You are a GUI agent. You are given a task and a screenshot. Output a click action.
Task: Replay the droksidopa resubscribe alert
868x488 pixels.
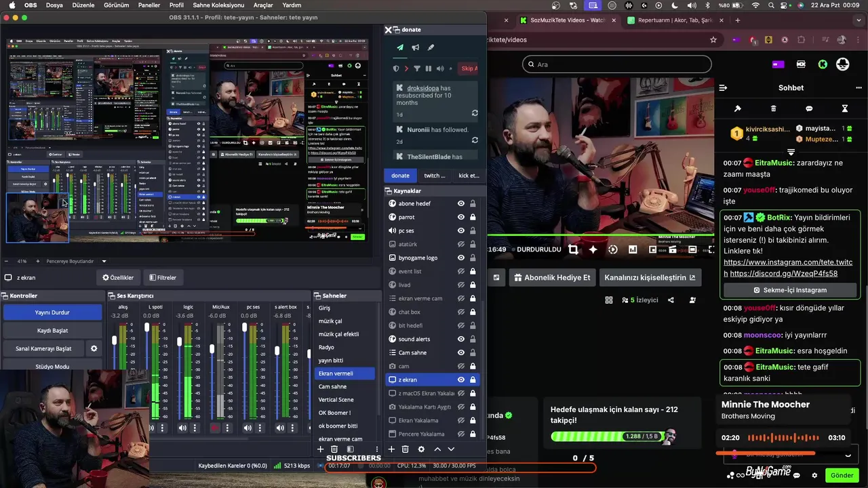pyautogui.click(x=475, y=113)
